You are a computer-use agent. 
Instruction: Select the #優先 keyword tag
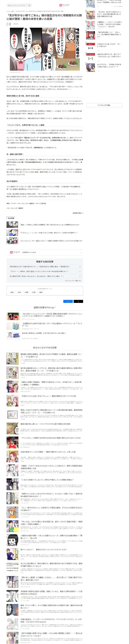[x=12, y=292]
